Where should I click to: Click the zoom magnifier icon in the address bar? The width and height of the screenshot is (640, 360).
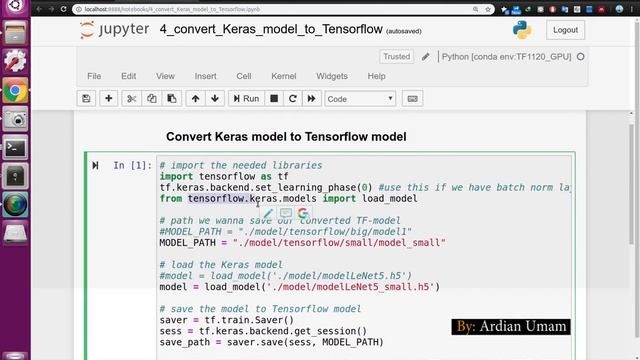(476, 9)
